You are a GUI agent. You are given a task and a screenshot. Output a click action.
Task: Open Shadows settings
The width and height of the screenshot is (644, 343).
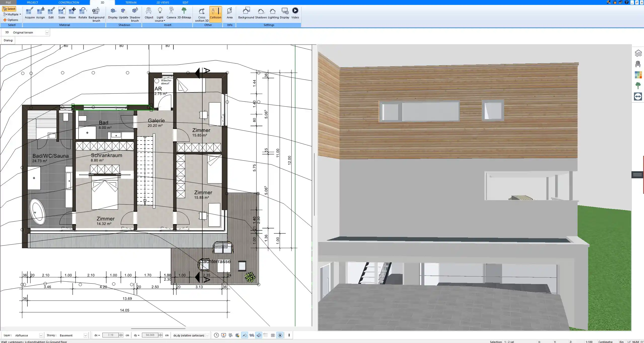pos(261,13)
